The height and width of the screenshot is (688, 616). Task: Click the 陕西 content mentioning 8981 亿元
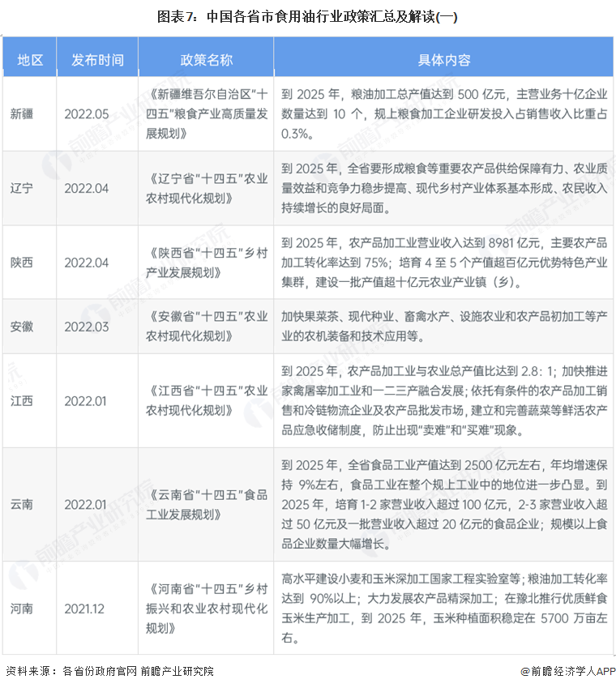(x=444, y=263)
